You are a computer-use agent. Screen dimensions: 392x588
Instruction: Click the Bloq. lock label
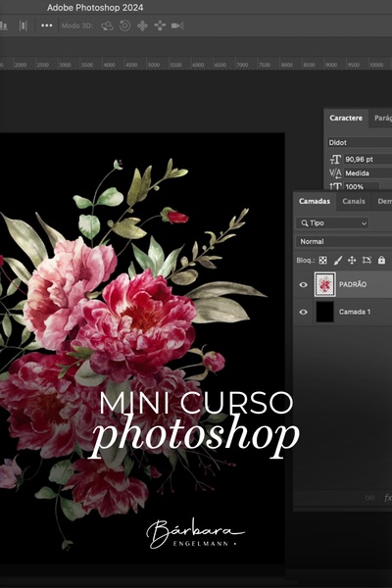click(x=306, y=261)
